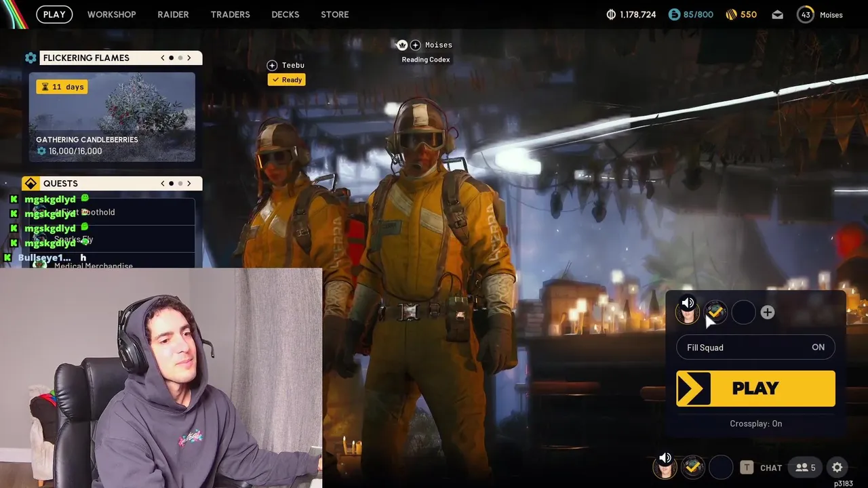Open the level 43 player profile badge
Screen dimensions: 868x488
click(806, 14)
